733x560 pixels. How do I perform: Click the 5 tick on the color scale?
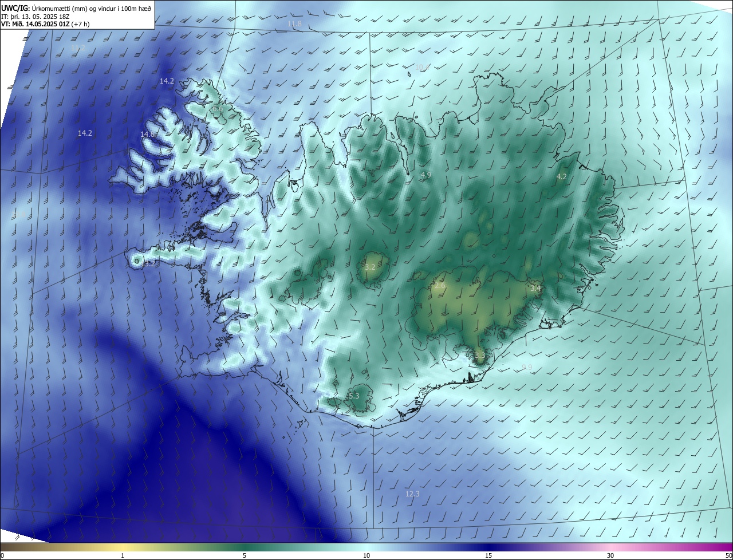[245, 556]
